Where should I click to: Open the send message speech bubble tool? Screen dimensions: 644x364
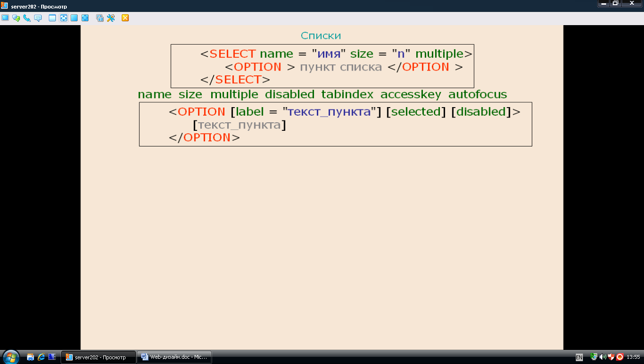pos(38,18)
